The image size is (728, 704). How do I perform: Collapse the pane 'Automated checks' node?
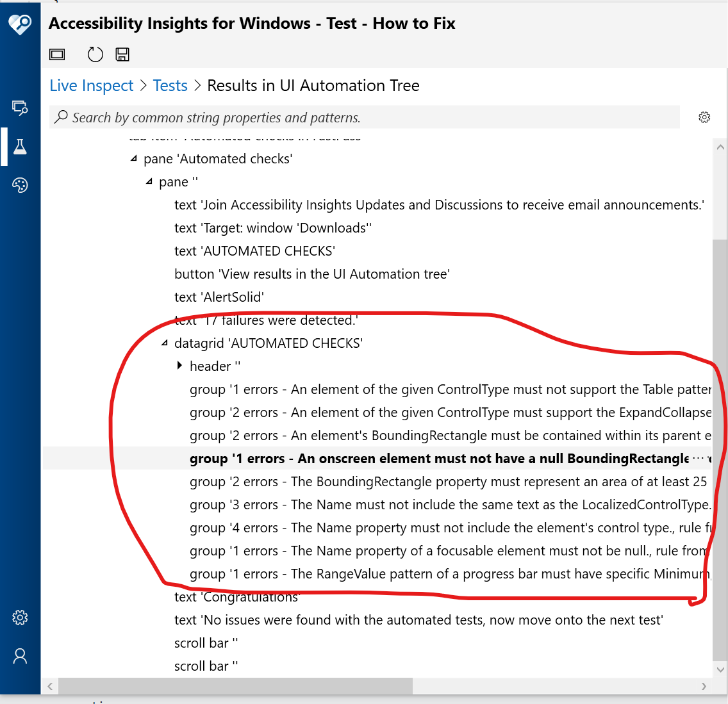coord(134,158)
